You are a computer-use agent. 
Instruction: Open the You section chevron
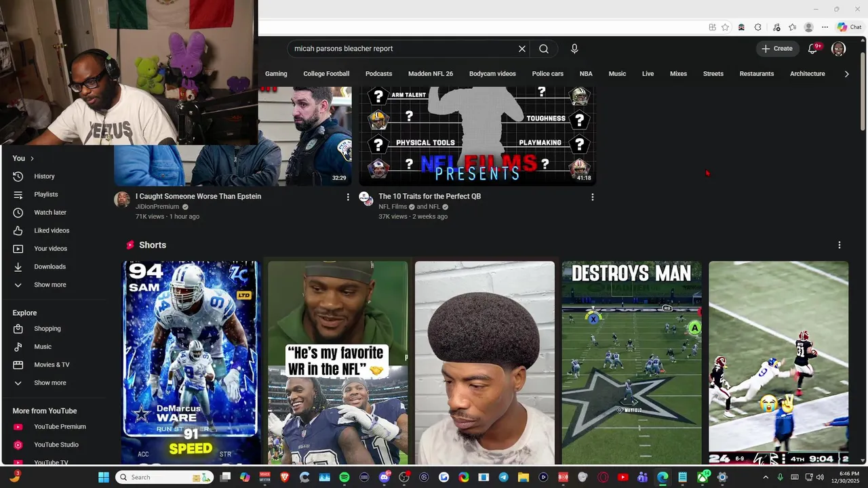(32, 159)
